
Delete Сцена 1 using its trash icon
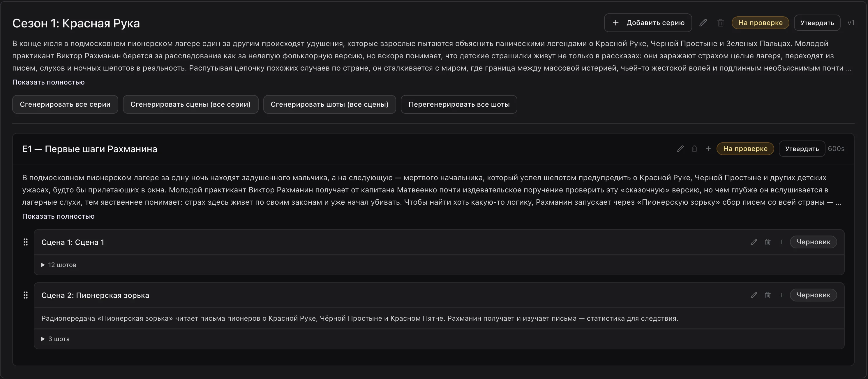pyautogui.click(x=768, y=242)
